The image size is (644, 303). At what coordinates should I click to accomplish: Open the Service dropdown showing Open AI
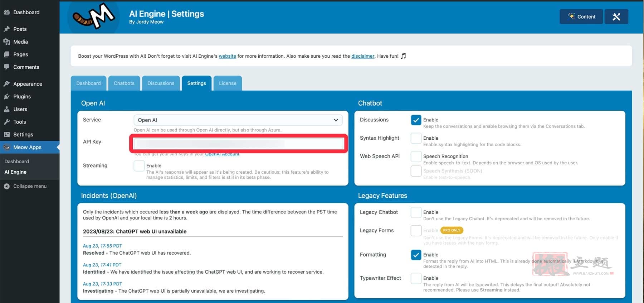pyautogui.click(x=238, y=120)
